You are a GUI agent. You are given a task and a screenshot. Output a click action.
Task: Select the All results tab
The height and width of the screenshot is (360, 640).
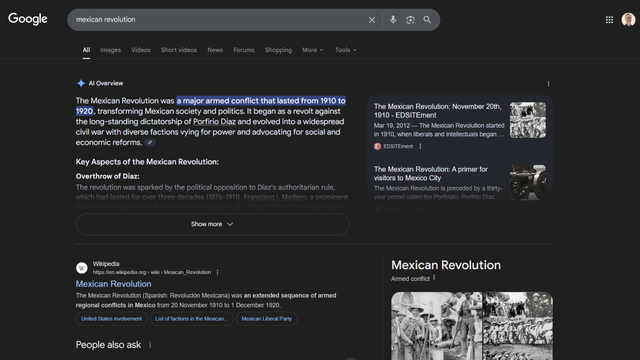pyautogui.click(x=86, y=50)
